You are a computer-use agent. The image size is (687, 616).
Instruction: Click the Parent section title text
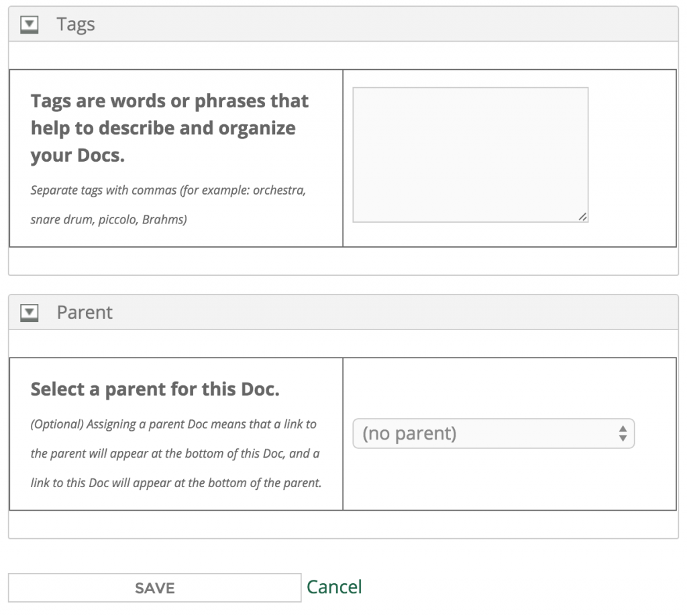point(85,313)
